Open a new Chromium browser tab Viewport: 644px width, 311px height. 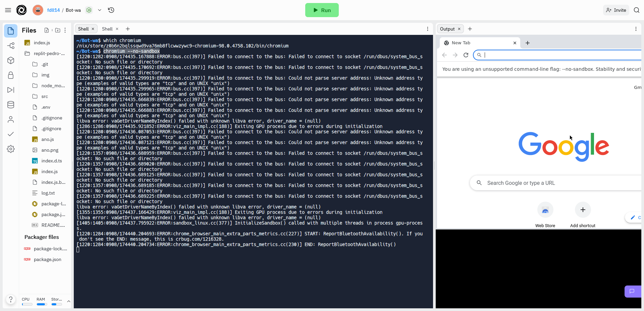pos(528,43)
